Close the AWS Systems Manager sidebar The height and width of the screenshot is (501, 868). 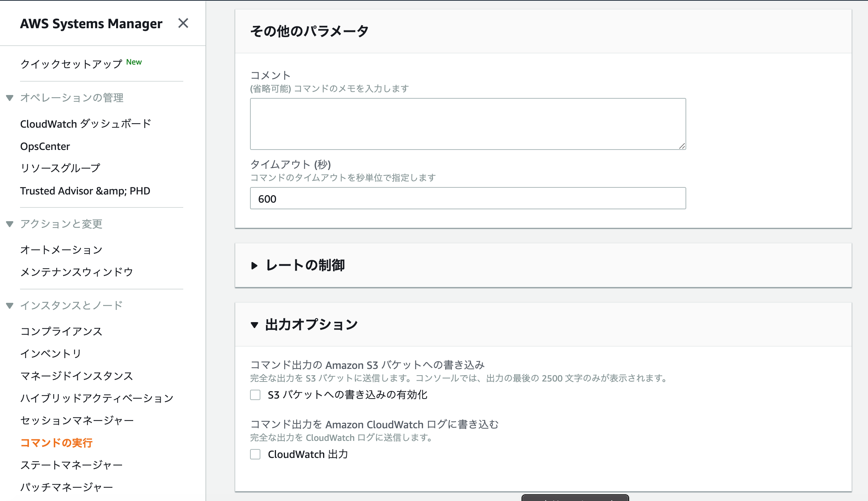click(183, 23)
